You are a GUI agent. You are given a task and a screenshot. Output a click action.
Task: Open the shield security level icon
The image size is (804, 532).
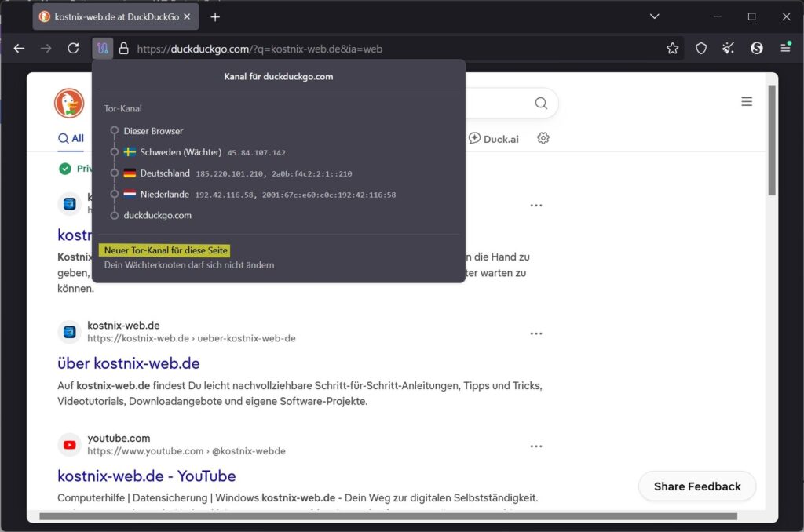point(701,49)
